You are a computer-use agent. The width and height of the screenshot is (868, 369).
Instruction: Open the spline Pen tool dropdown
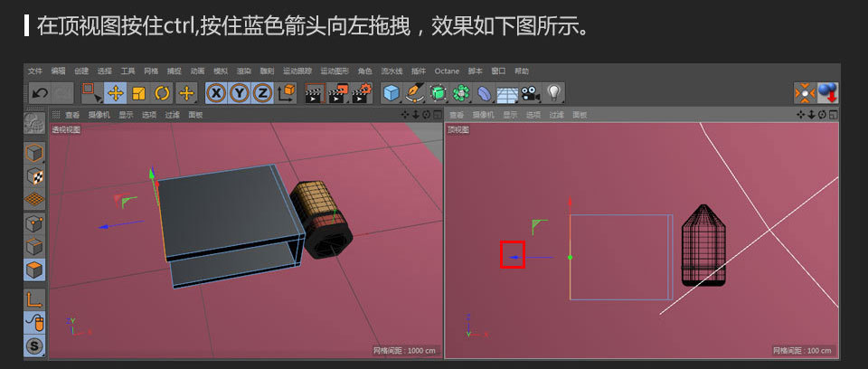[414, 93]
